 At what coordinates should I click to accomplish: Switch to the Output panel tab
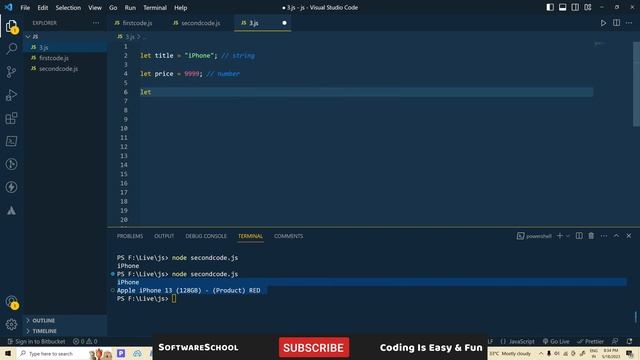(164, 236)
